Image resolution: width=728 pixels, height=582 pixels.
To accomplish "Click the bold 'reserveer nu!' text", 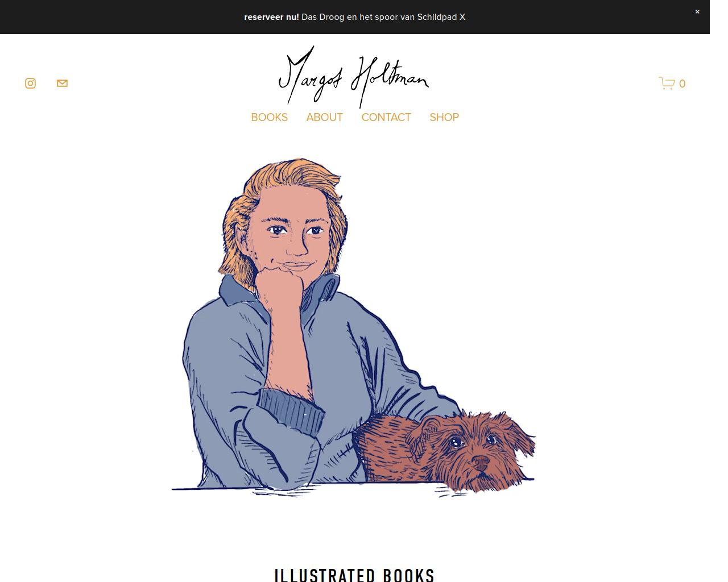I will pyautogui.click(x=271, y=17).
